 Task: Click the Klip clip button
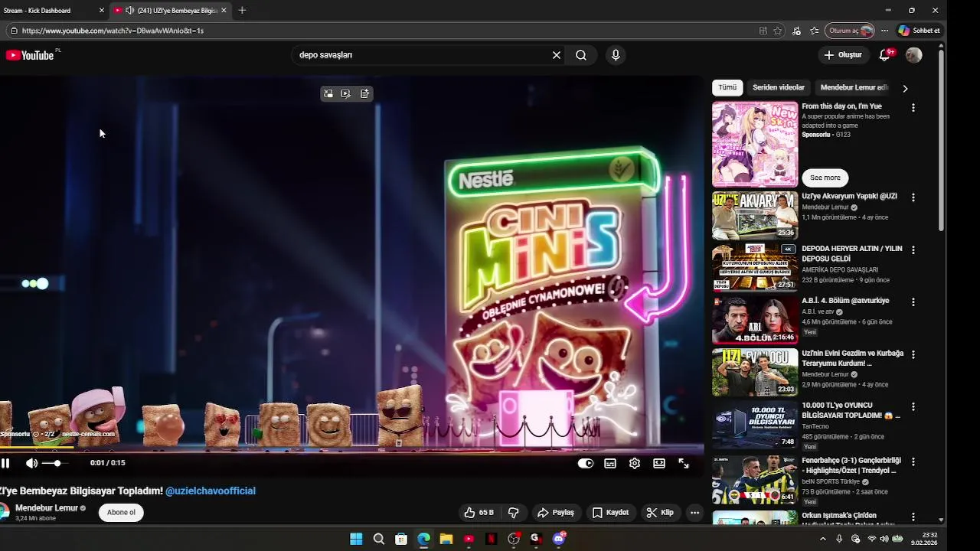tap(660, 513)
